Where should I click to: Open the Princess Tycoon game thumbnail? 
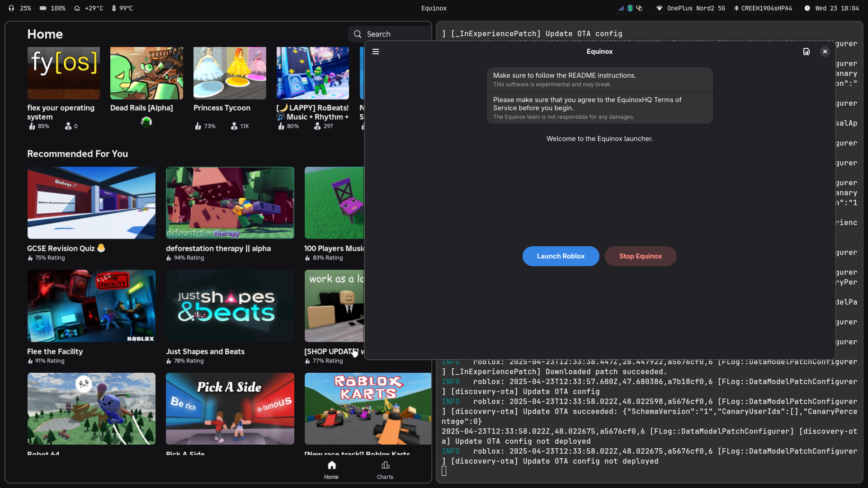230,73
